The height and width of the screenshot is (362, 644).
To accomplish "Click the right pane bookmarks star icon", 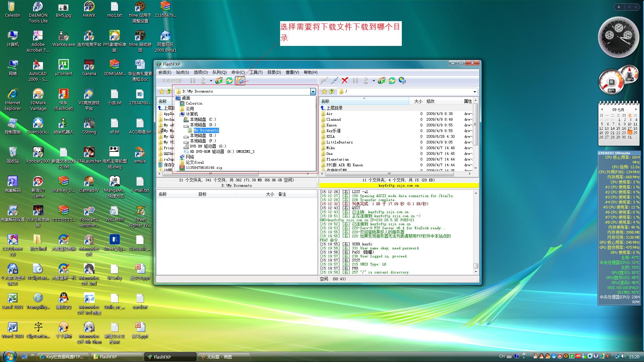I will click(x=324, y=92).
